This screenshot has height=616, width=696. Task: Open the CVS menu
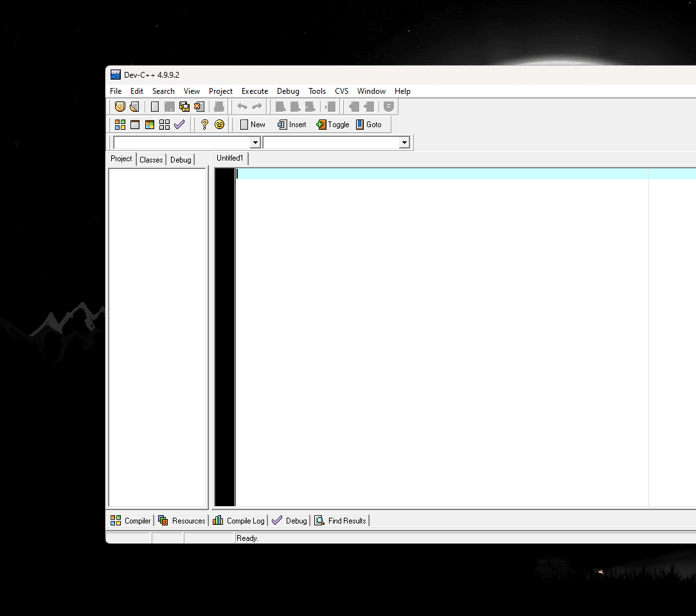[342, 91]
